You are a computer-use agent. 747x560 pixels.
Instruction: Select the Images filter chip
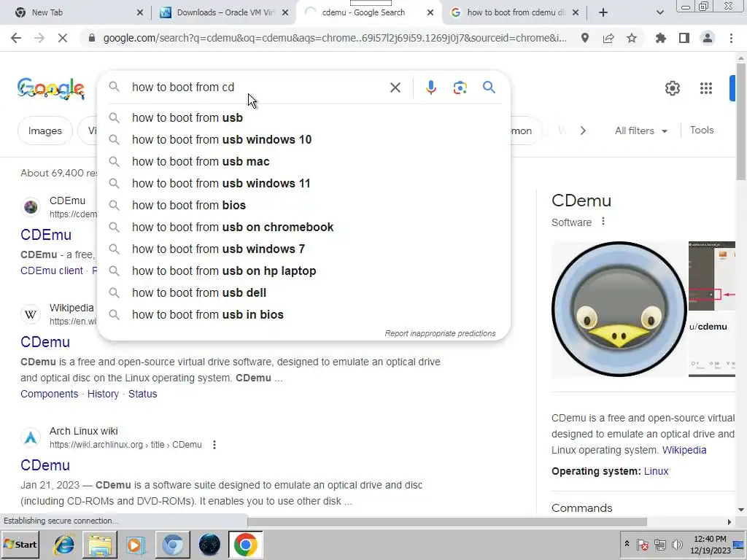click(x=44, y=131)
